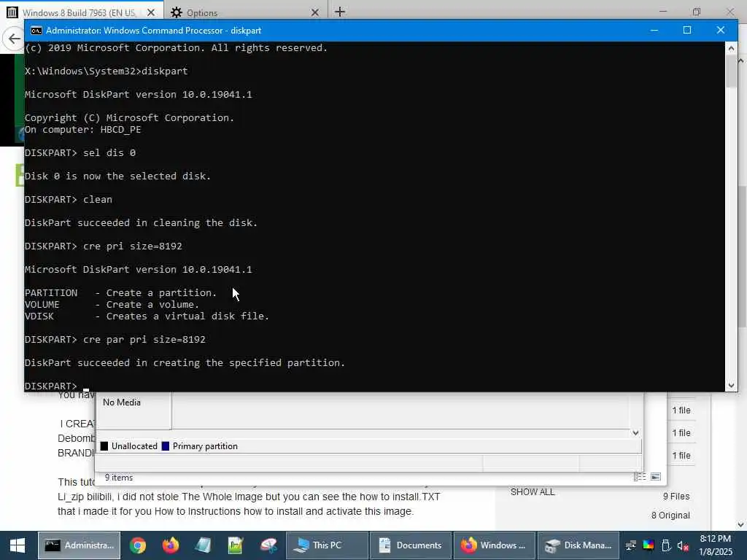This screenshot has width=747, height=560.
Task: Switch to This PC taskbar window
Action: click(327, 545)
